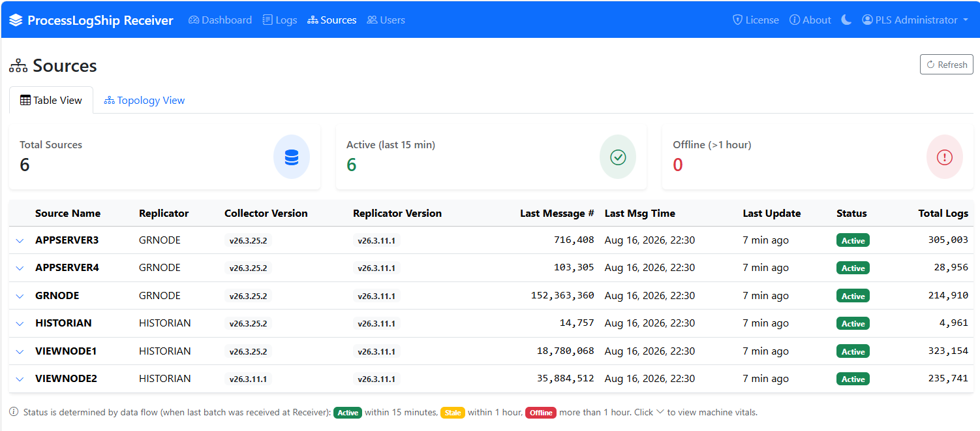
Task: Select the Table View tab
Action: pos(51,100)
